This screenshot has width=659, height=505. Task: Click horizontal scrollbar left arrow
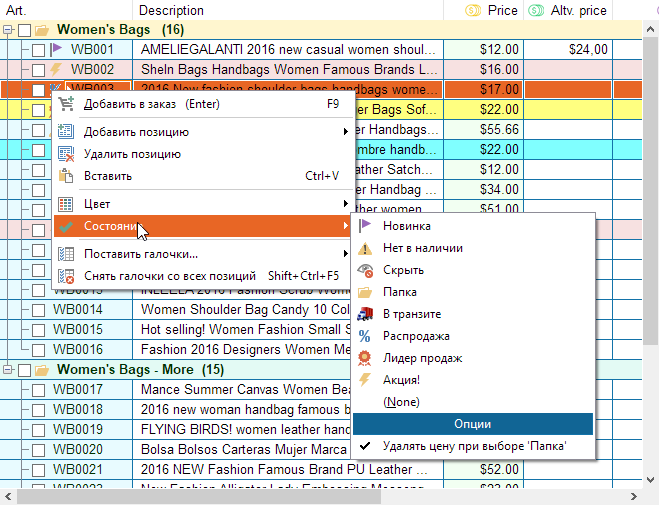[8, 497]
